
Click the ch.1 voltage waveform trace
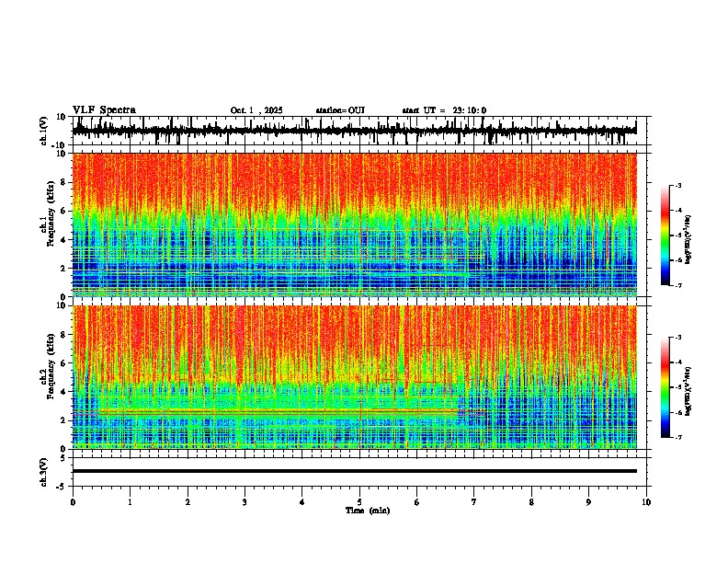click(354, 131)
